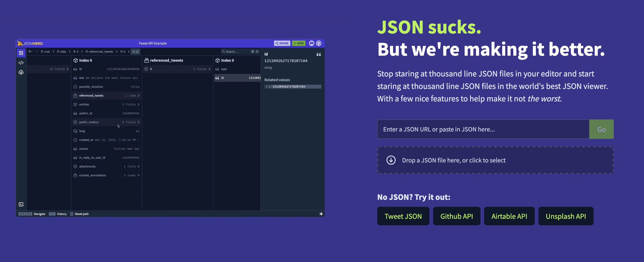Open the terminal icon at sidebar bottom
The image size is (644, 262).
click(x=21, y=204)
